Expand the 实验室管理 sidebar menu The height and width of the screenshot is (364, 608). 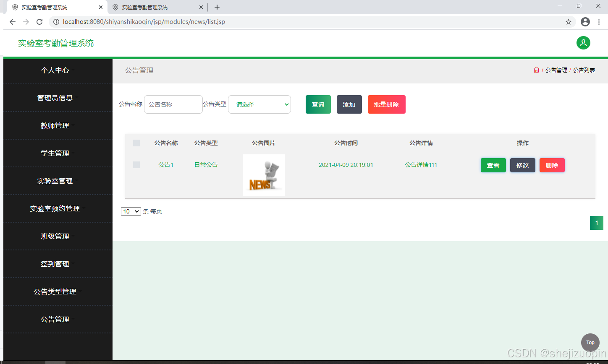click(55, 181)
